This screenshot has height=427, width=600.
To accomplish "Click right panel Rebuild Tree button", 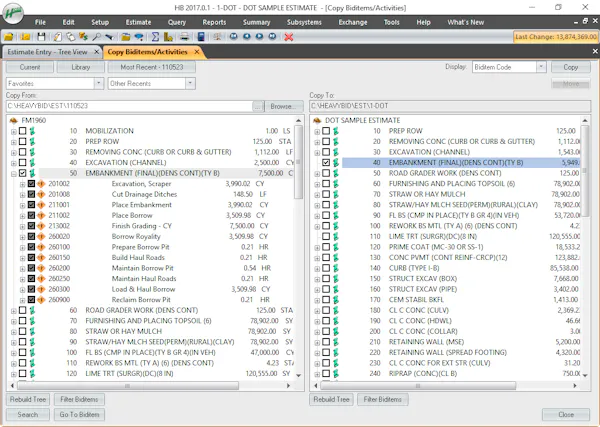I will 331,399.
